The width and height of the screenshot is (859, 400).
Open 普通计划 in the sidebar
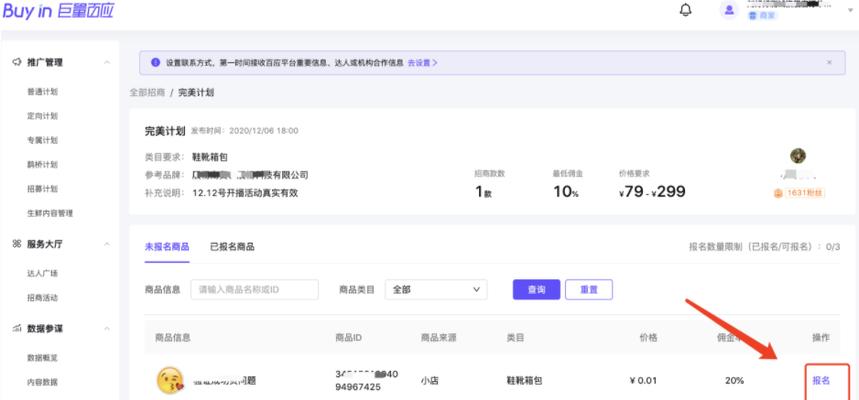42,92
